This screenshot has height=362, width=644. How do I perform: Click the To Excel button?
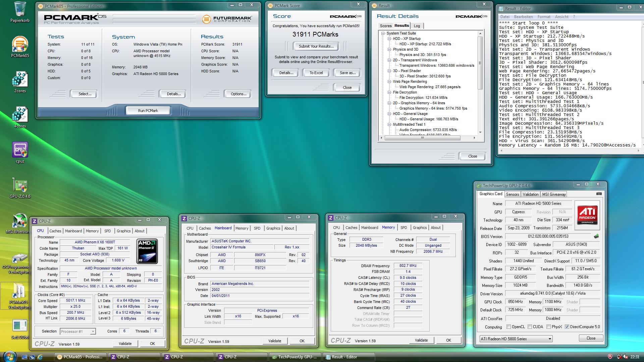[x=316, y=73]
